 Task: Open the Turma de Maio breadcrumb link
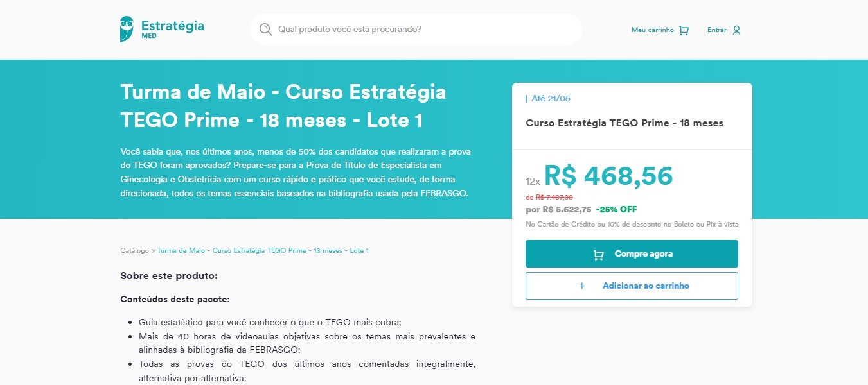pos(263,250)
